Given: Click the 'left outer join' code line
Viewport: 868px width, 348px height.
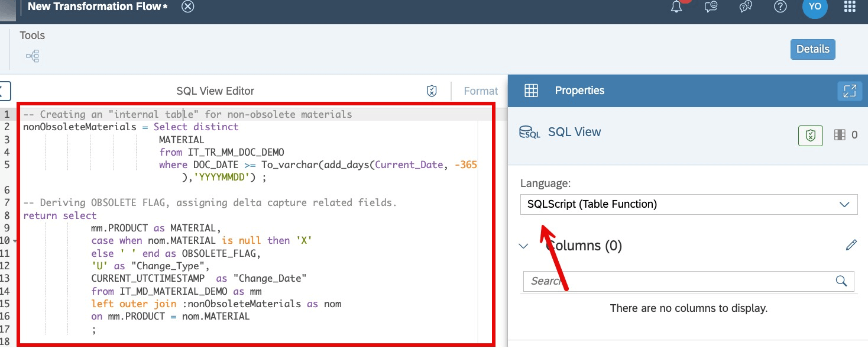Looking at the screenshot, I should pyautogui.click(x=216, y=304).
